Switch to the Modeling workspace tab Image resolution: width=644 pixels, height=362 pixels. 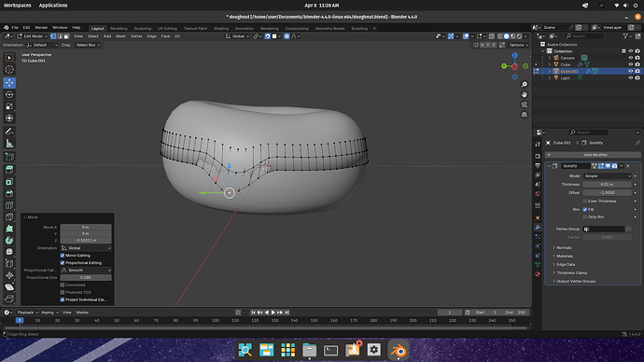[x=119, y=28]
